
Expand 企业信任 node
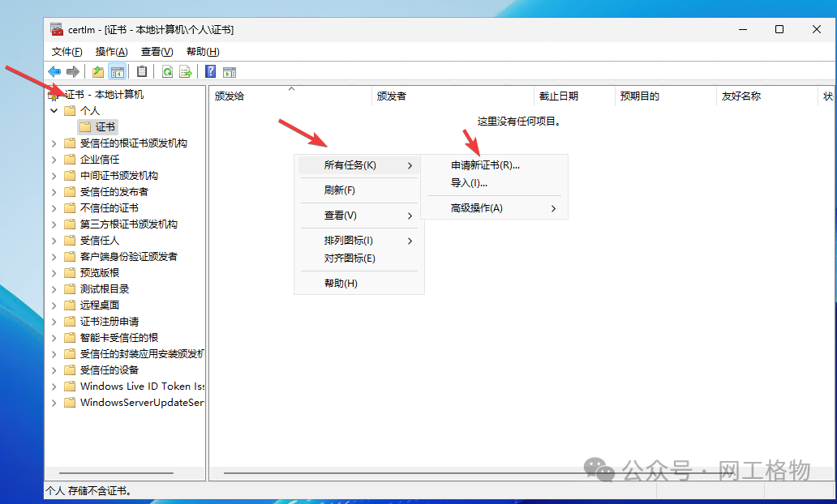[x=54, y=160]
